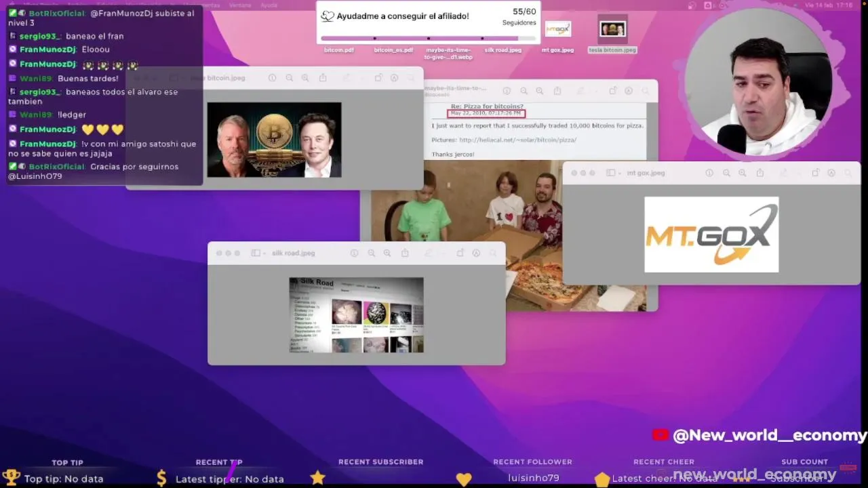868x488 pixels.
Task: Toggle sidebar in silk road.jpeg window
Action: pos(255,253)
